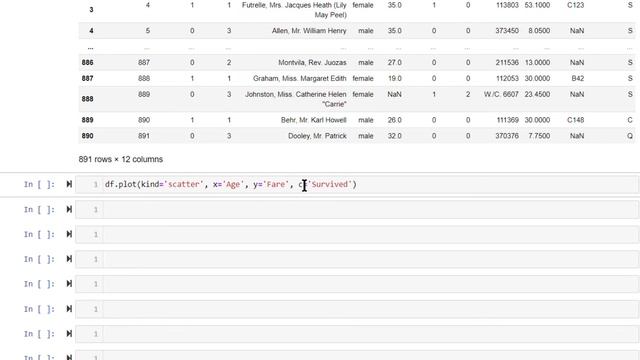This screenshot has width=640, height=360.
Task: Click ticket number 211536
Action: (x=507, y=62)
